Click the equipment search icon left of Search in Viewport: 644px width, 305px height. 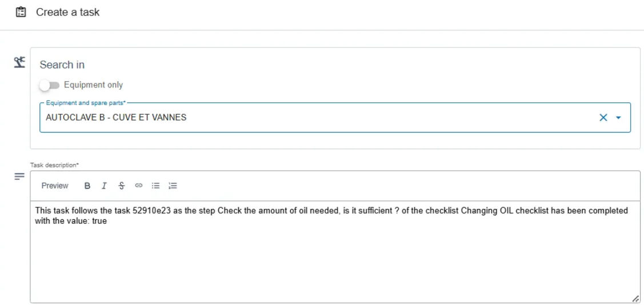[x=19, y=62]
